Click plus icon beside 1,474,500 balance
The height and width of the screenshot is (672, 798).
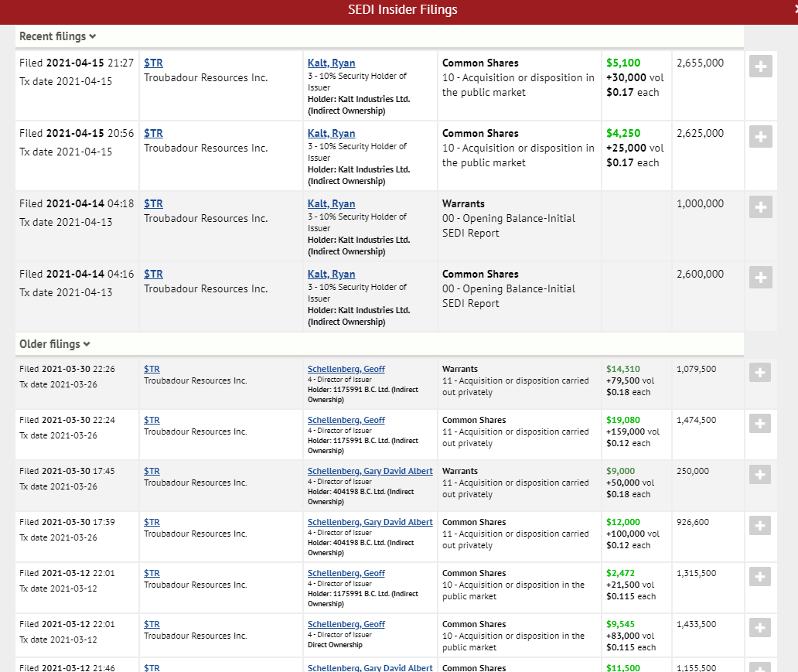(760, 424)
